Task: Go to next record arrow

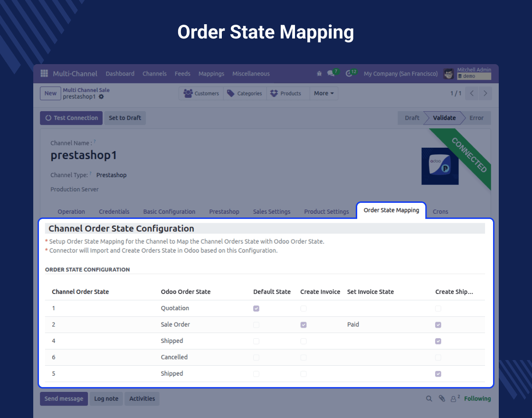Action: click(485, 93)
